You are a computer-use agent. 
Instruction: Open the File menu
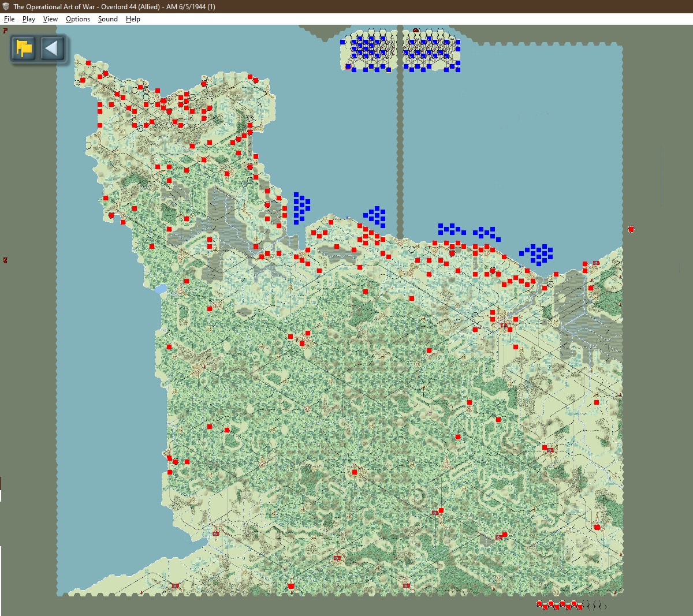pyautogui.click(x=9, y=19)
